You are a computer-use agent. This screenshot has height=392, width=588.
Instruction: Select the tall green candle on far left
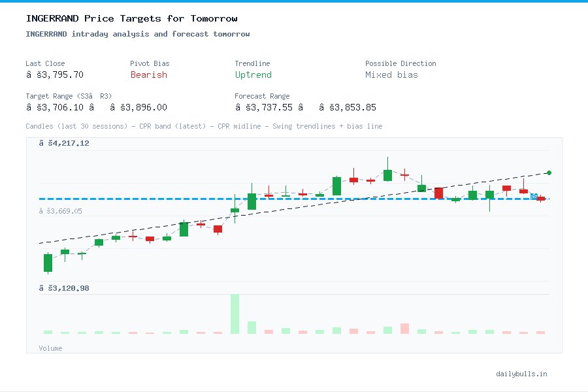coord(47,262)
